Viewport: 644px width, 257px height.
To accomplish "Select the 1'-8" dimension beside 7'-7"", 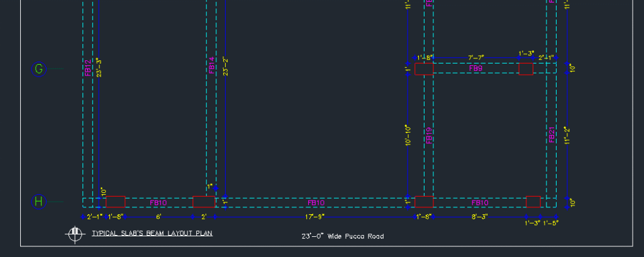I will point(425,57).
